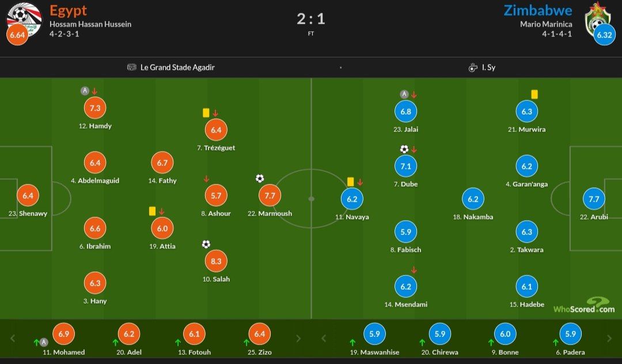Open manager Hossam Hassan Hussein's profile
622x364 pixels.
(90, 24)
